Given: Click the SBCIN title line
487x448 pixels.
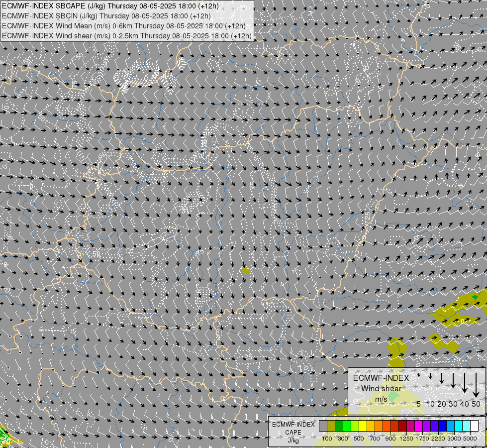Looking at the screenshot, I should (106, 16).
